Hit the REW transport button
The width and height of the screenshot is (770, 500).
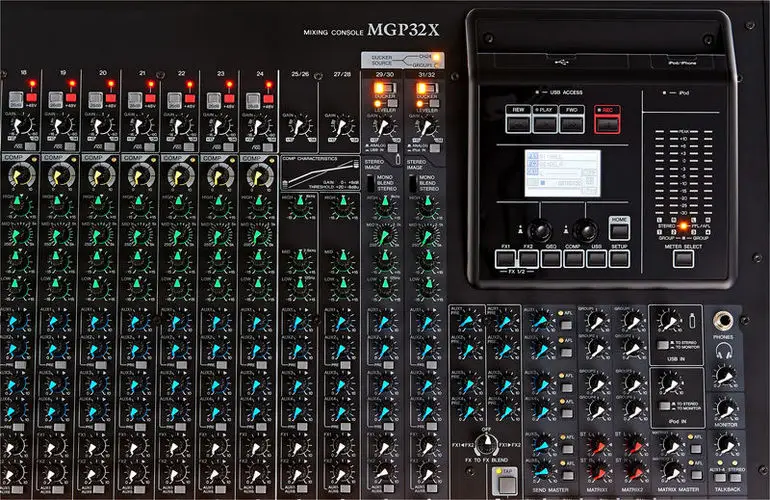[518, 123]
